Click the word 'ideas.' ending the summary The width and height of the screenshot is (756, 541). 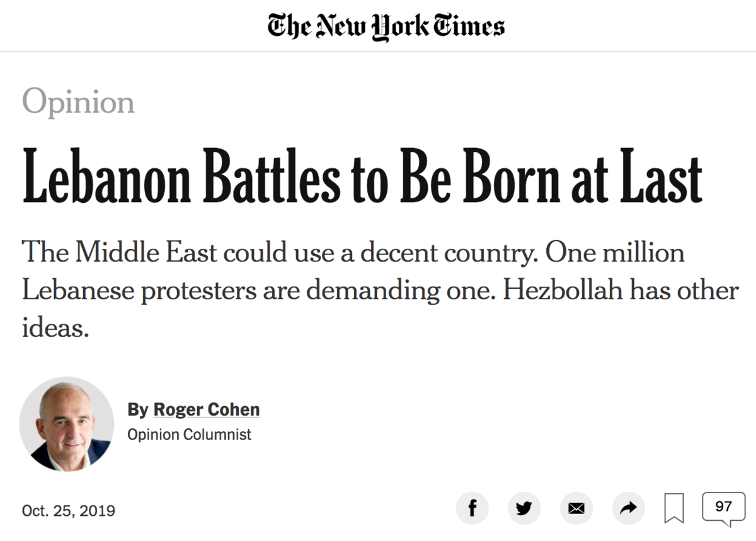(55, 328)
